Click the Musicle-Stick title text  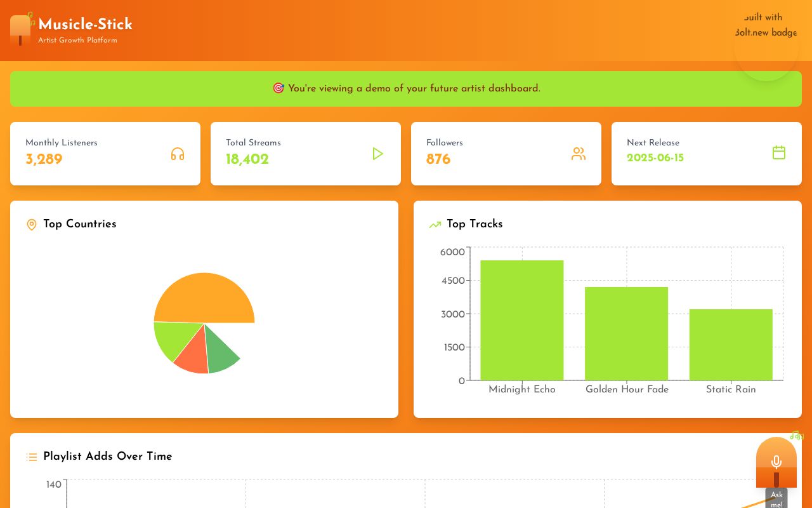tap(85, 24)
